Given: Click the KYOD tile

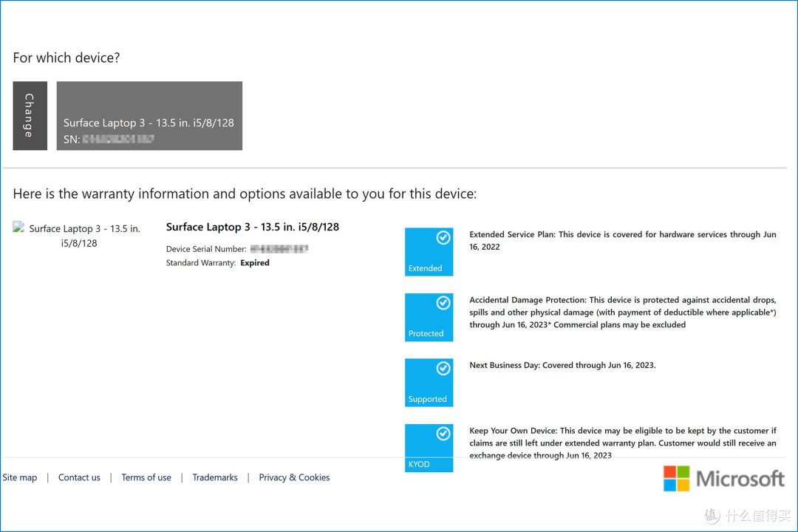Looking at the screenshot, I should coord(429,448).
